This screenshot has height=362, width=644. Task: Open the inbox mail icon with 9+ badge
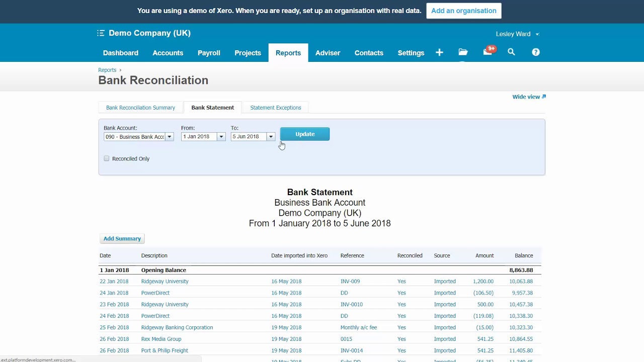[x=488, y=52]
